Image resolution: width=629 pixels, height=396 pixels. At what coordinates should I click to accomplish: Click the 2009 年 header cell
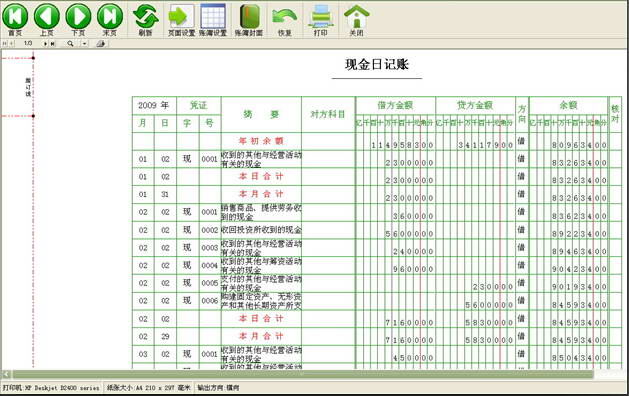[x=154, y=105]
